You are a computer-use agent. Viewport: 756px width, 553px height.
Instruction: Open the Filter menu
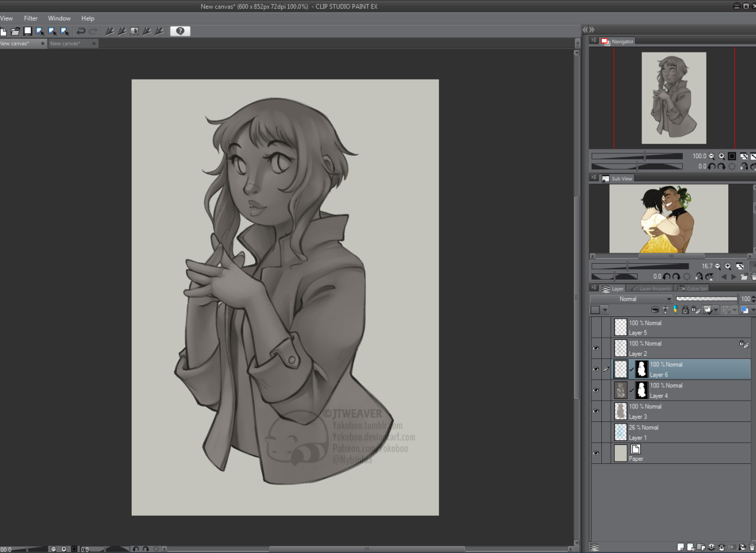point(31,18)
